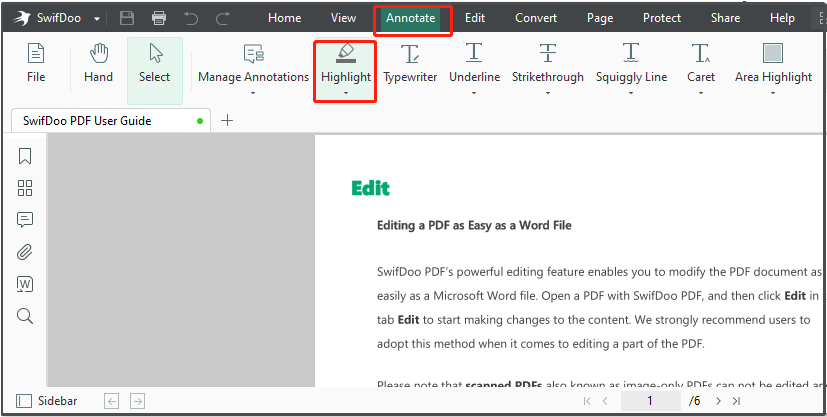This screenshot has width=827, height=417.
Task: Print the document with the printer icon
Action: pyautogui.click(x=159, y=19)
